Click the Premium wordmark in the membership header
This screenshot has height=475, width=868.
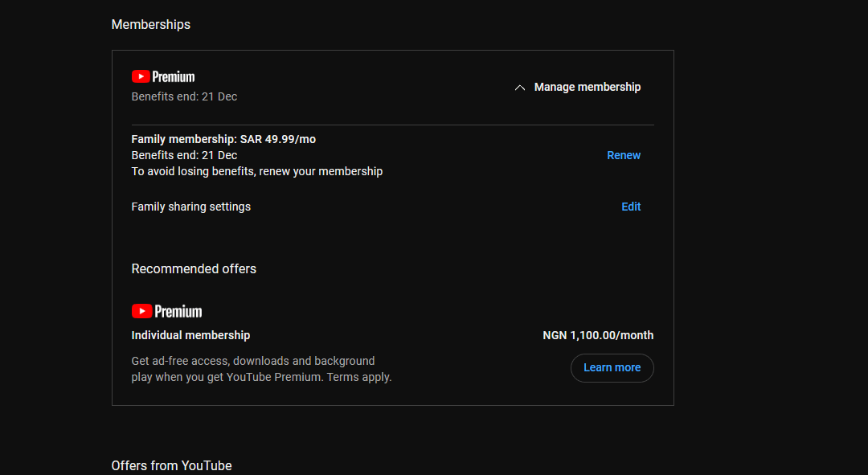[174, 77]
